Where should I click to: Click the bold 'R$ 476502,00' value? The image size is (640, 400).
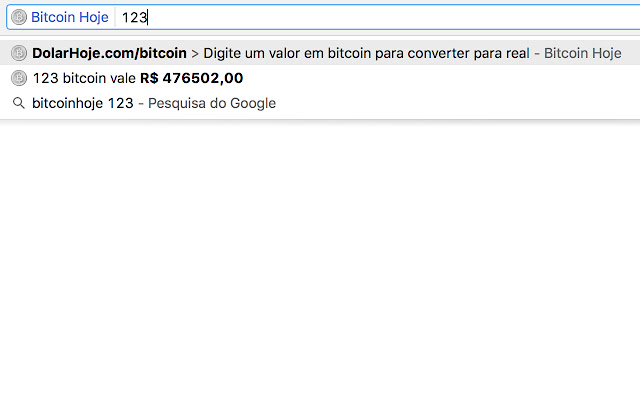tap(191, 78)
